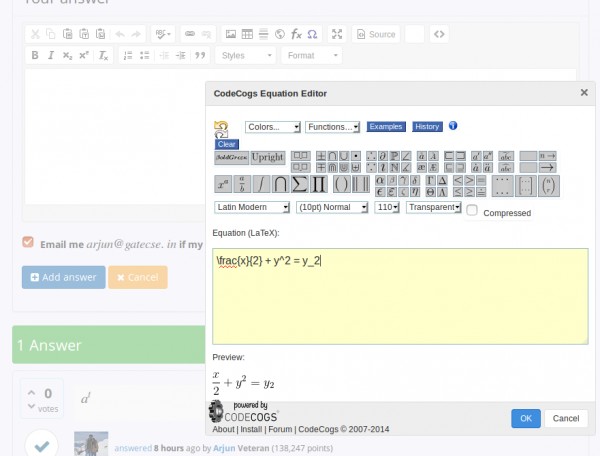Click inside the LaTeX equation text area
The height and width of the screenshot is (456, 600).
coord(400,295)
